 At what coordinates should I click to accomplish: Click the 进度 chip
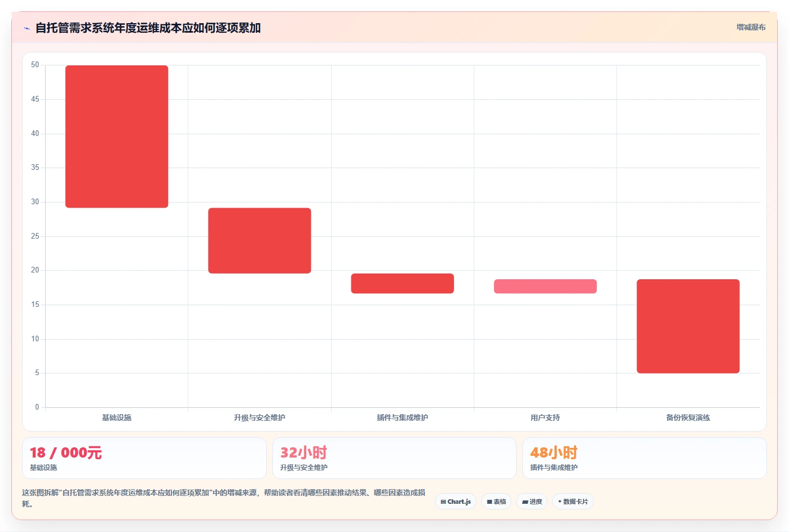point(532,502)
